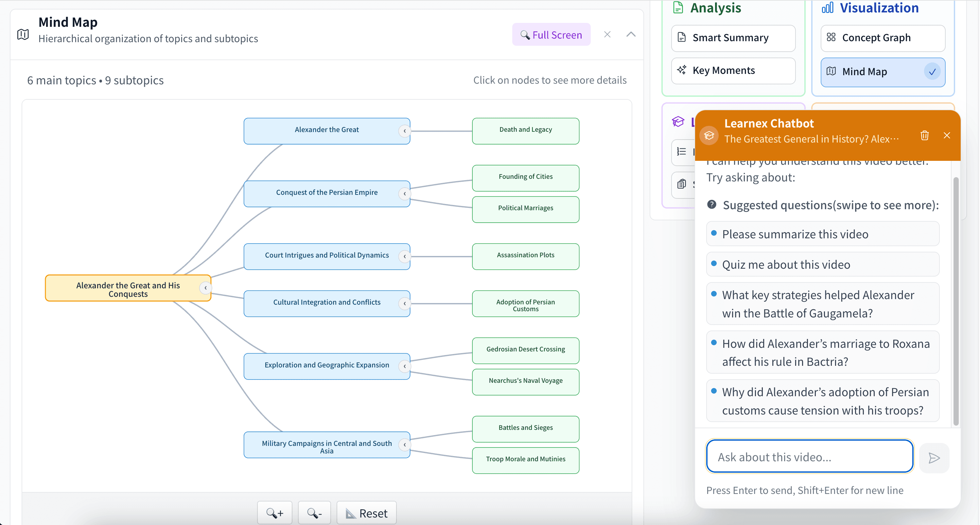Click the Analysis panel document icon
The height and width of the screenshot is (525, 980).
[x=678, y=7]
